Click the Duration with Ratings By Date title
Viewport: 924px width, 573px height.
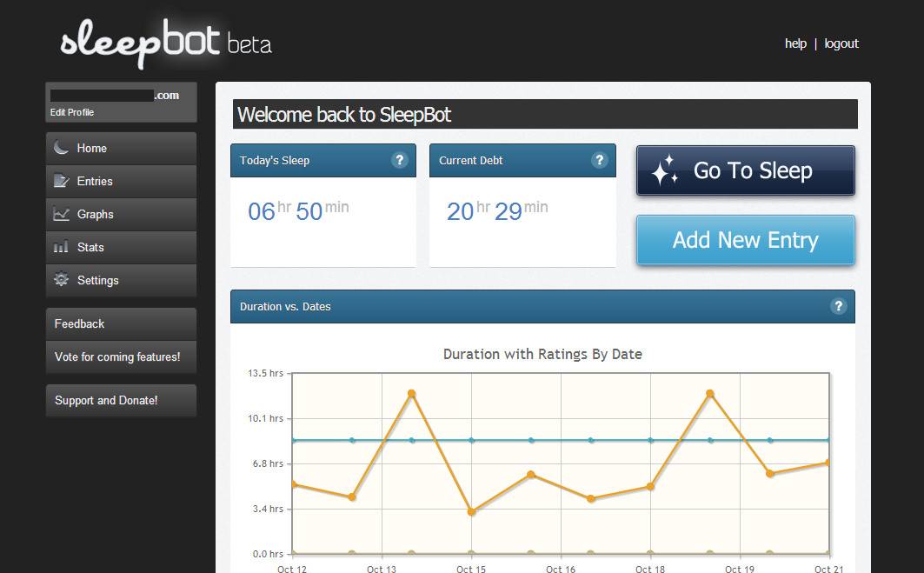[542, 354]
